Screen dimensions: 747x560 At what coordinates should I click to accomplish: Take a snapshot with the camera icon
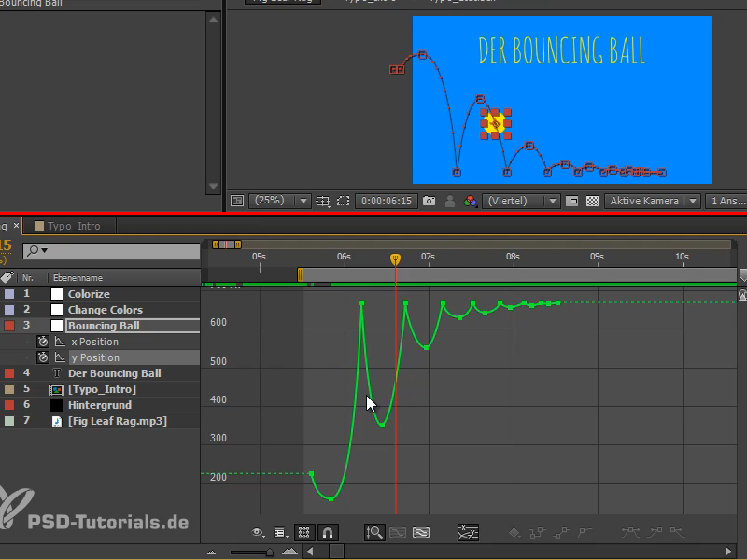pyautogui.click(x=430, y=201)
